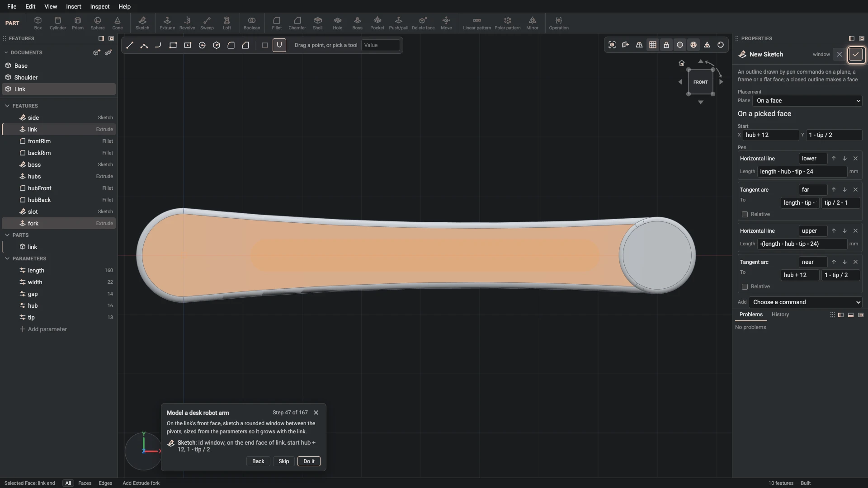Toggle the All selection filter

(x=68, y=483)
